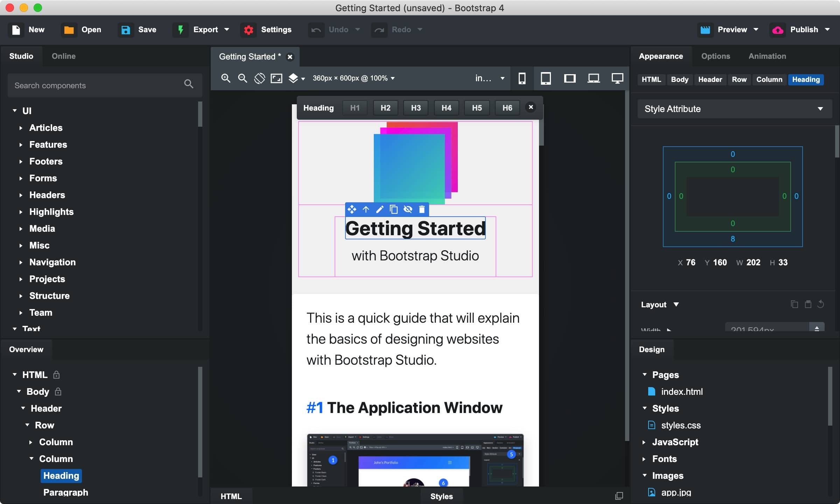Expand the Layout dropdown in Appearance panel
Viewport: 840px width, 504px height.
tap(675, 304)
